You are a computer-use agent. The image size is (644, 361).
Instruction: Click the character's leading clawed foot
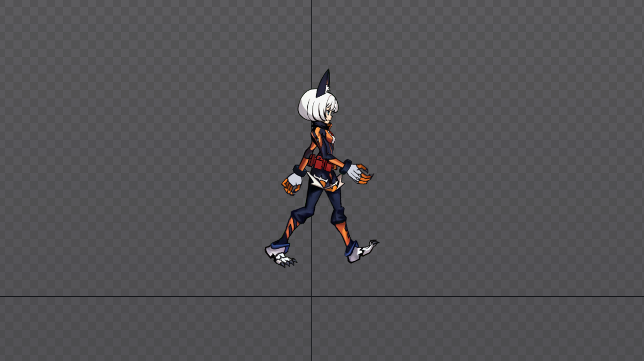(363, 251)
